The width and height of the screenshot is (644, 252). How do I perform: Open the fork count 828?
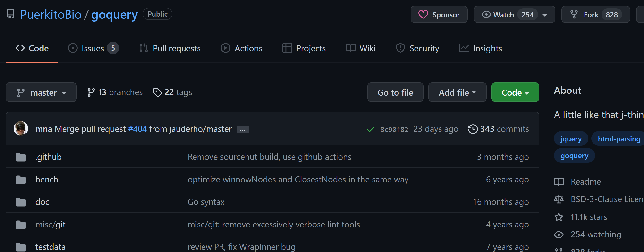pos(611,15)
